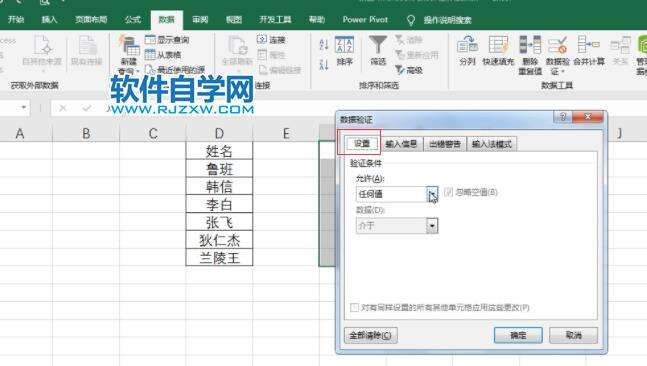Sort descending with the Z-A icon

pos(324,64)
